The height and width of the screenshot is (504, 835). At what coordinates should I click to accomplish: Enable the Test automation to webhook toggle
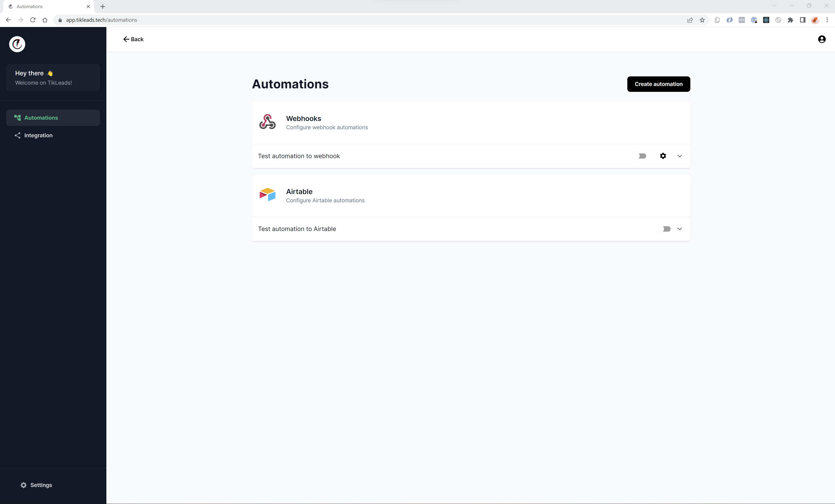[x=640, y=156]
